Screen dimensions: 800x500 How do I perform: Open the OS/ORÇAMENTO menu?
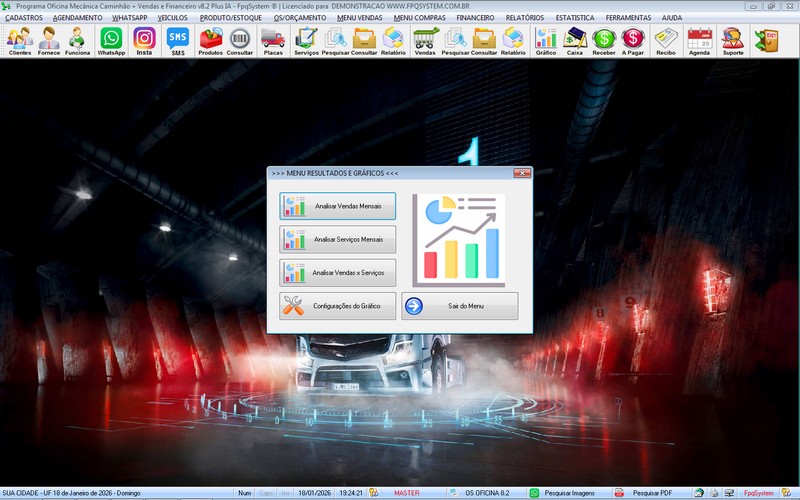click(300, 17)
